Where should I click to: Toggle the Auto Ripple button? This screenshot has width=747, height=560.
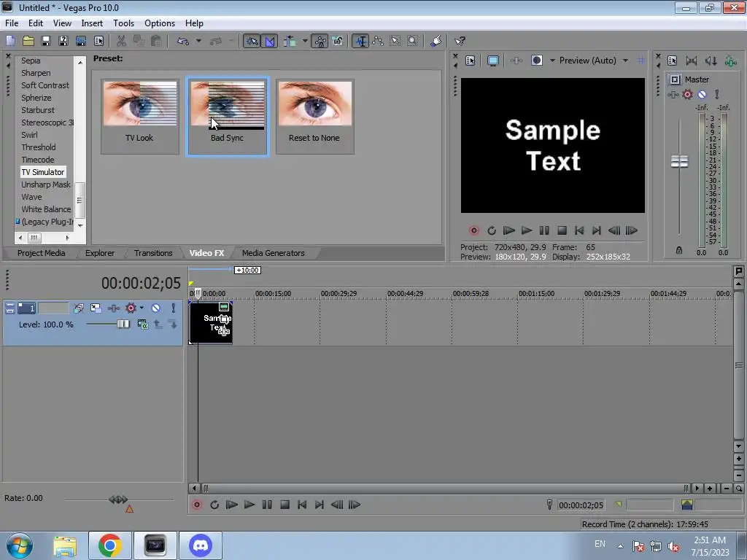(290, 42)
